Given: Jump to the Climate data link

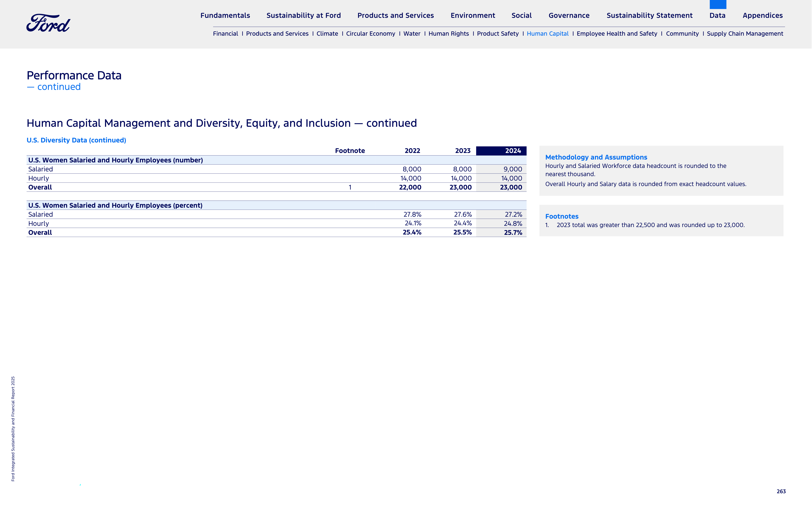Looking at the screenshot, I should coord(327,34).
